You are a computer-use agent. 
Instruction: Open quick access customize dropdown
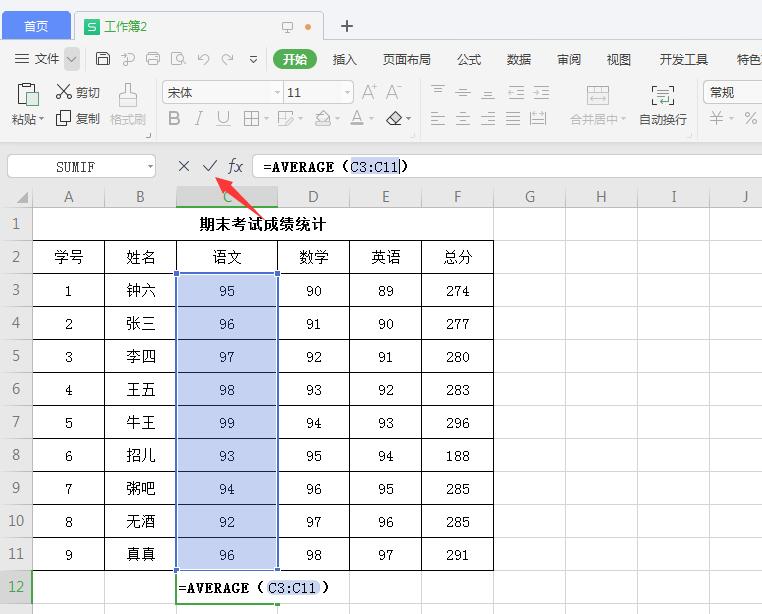click(253, 59)
